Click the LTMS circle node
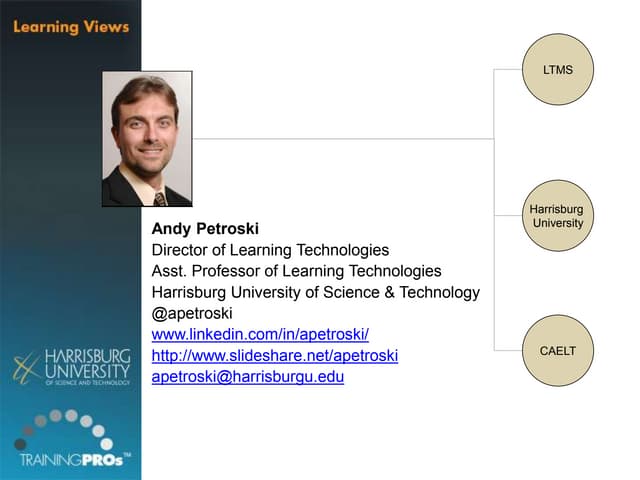 (x=558, y=69)
